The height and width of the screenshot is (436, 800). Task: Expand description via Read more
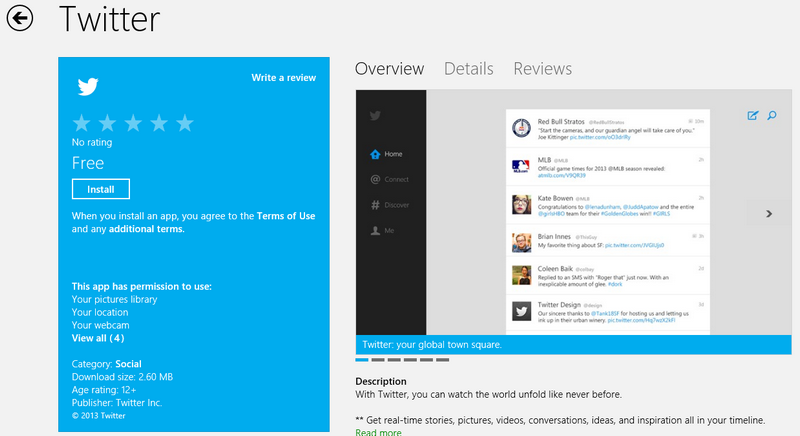[378, 432]
